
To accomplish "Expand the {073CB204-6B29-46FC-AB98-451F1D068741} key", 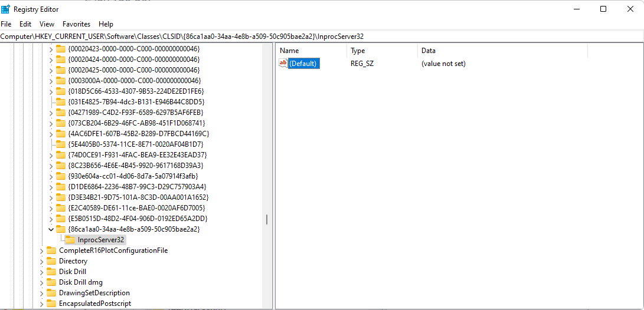I will 51,123.
